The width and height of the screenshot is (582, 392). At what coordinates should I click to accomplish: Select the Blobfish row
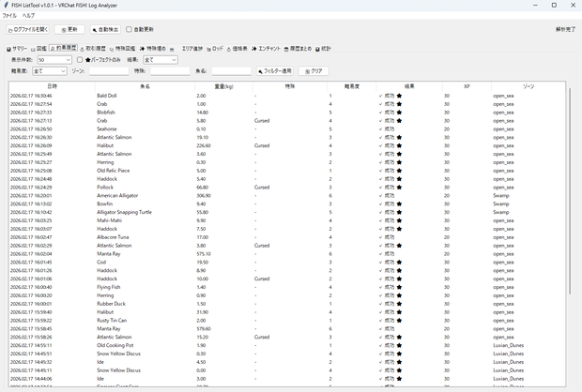tap(287, 113)
